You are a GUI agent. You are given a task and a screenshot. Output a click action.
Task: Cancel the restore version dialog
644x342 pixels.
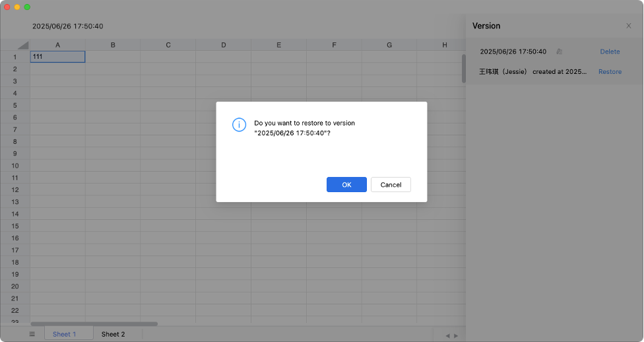(391, 185)
